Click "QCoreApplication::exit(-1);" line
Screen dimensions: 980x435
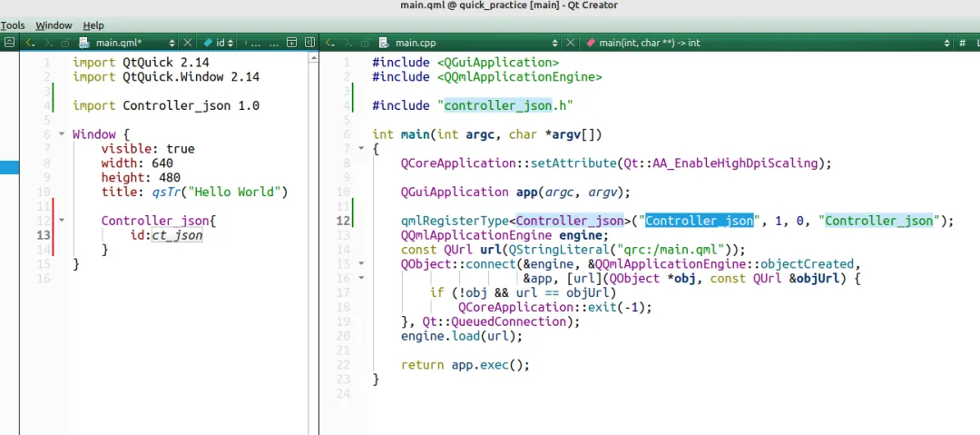click(555, 307)
